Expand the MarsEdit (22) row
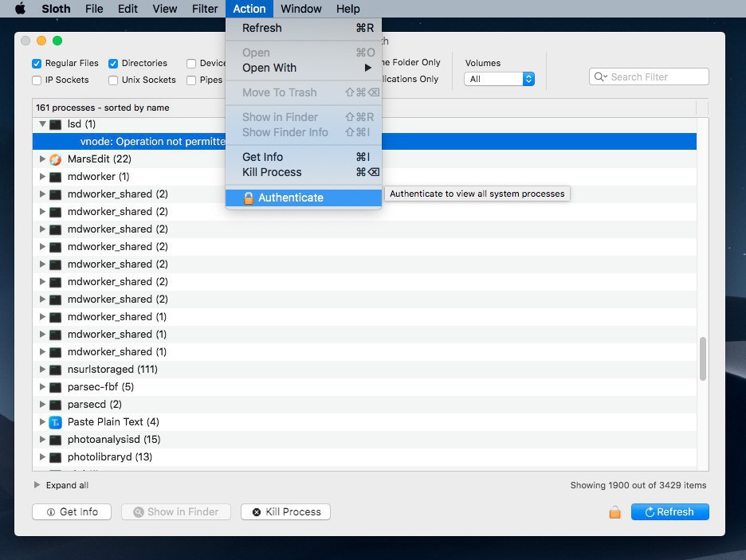746x560 pixels. click(x=42, y=159)
